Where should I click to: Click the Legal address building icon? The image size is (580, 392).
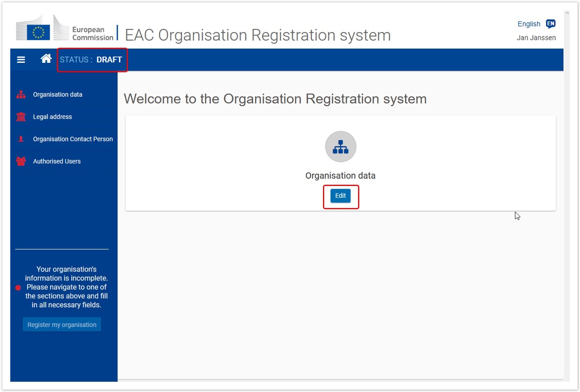[21, 117]
